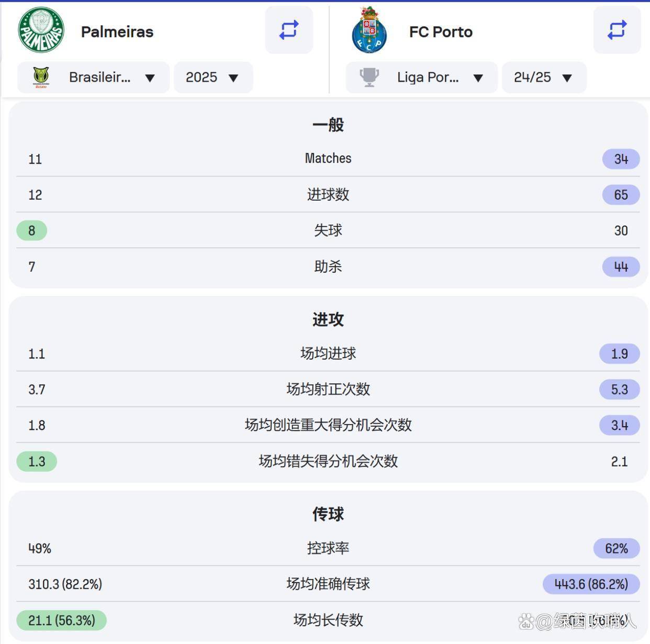Click Palmeiras' green 8 goals conceded badge
650x644 pixels.
[x=32, y=230]
